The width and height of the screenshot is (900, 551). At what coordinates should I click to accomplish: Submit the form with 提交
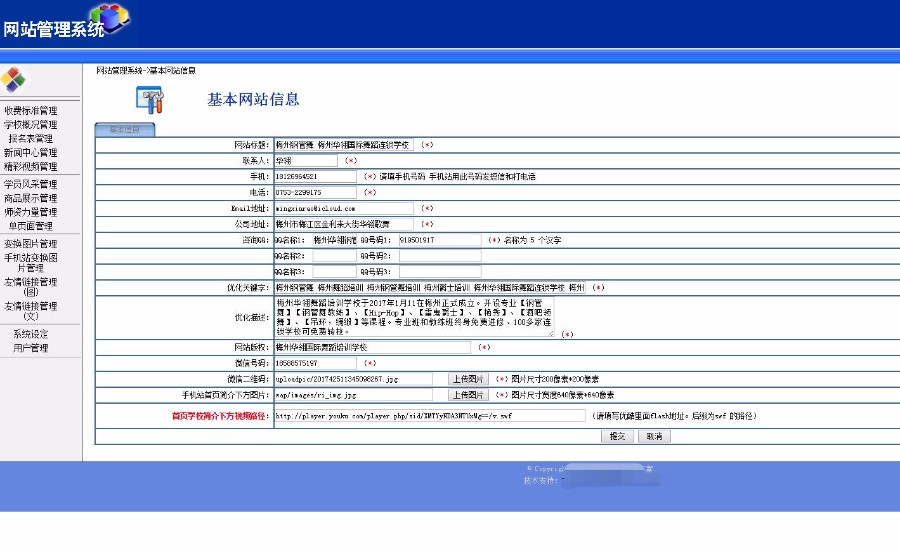(618, 436)
